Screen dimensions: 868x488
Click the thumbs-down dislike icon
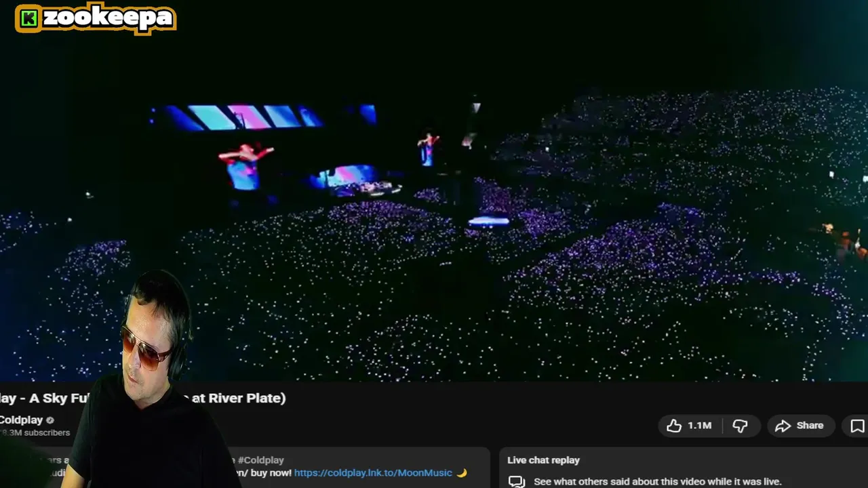[x=740, y=426]
